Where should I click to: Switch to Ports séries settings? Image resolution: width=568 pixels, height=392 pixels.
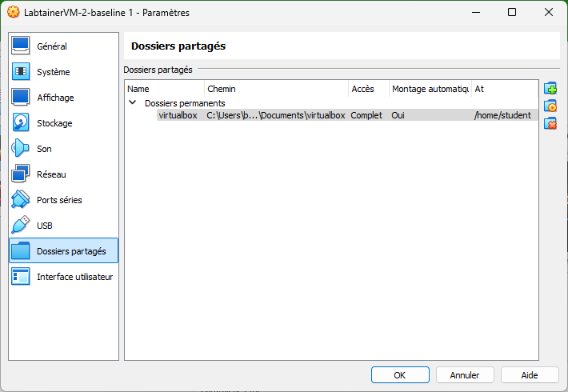[58, 200]
